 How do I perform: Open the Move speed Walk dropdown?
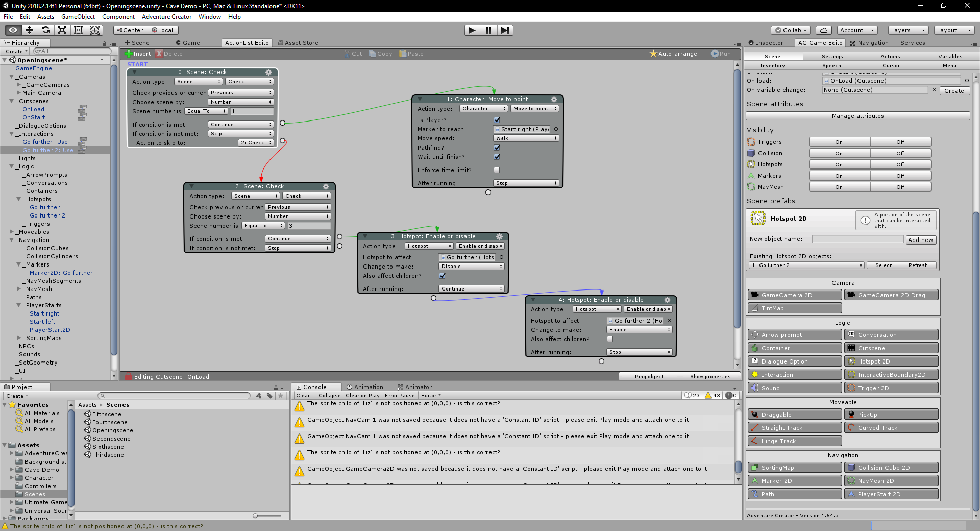(526, 138)
